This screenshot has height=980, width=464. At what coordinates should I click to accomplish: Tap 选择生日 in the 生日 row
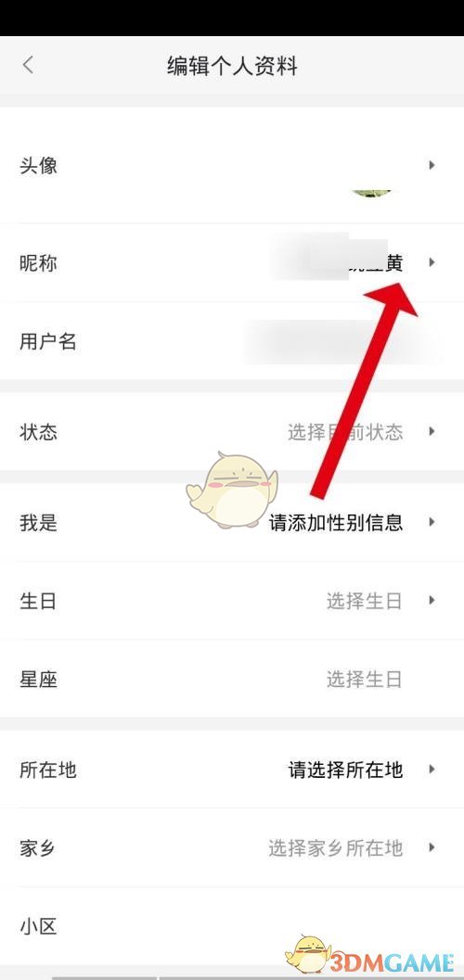[364, 601]
